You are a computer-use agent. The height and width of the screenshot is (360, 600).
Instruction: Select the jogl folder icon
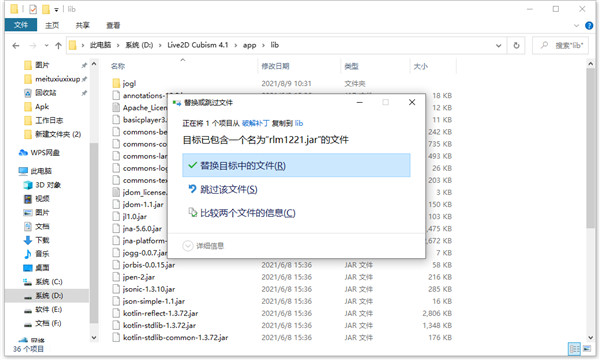pos(116,83)
